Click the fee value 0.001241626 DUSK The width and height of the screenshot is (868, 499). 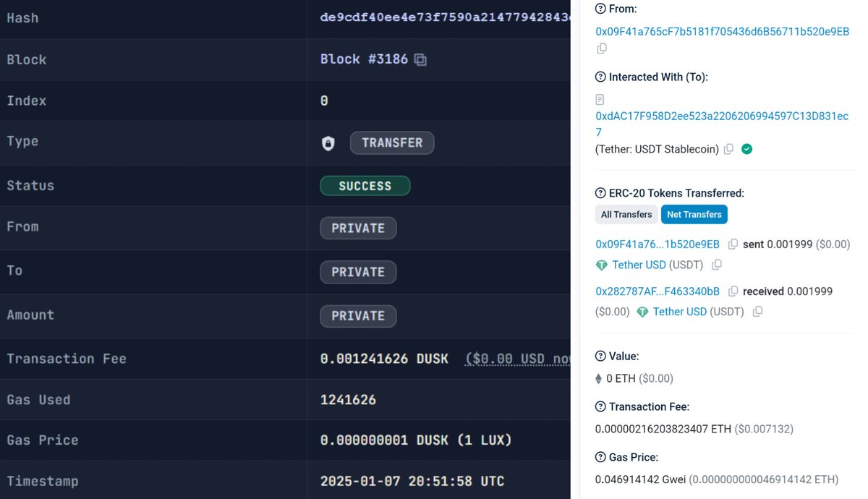point(384,359)
